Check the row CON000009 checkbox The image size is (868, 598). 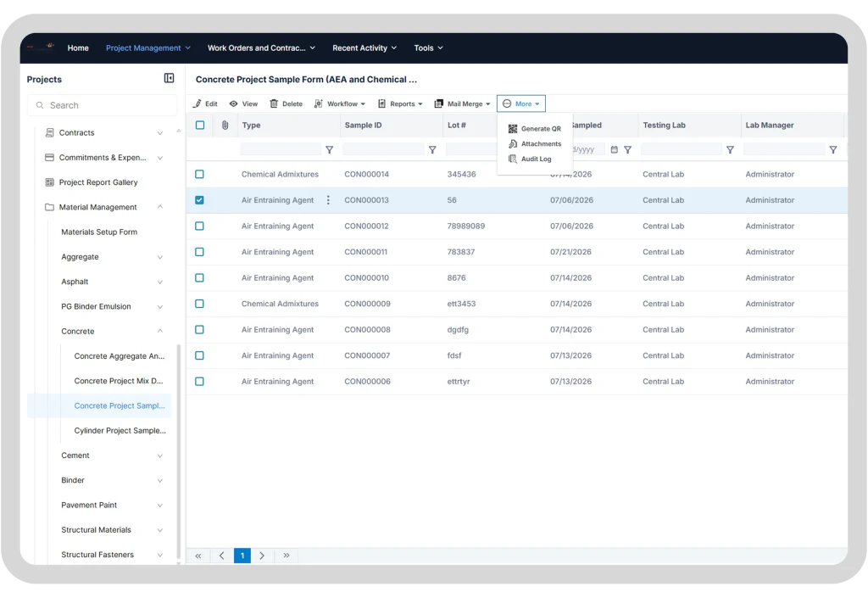point(199,304)
